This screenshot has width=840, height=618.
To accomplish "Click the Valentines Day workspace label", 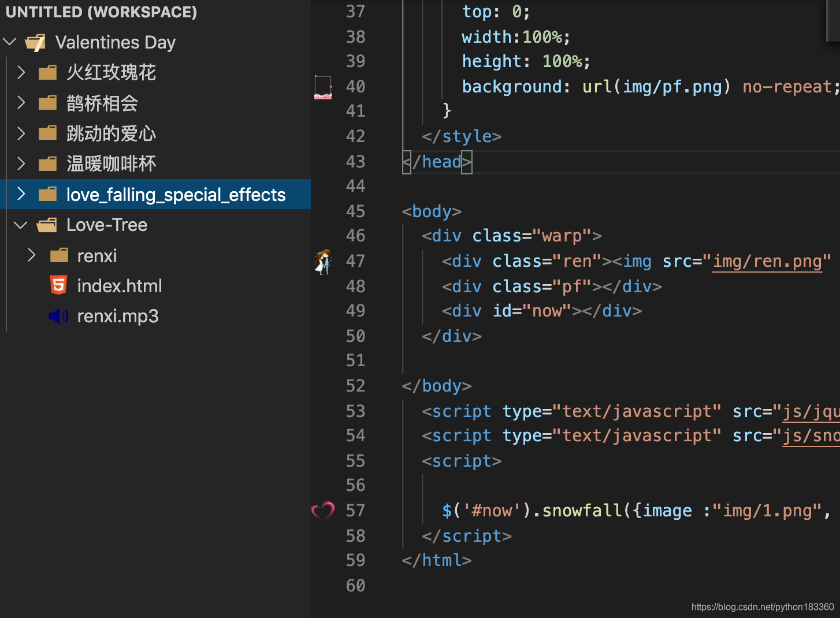I will tap(116, 42).
